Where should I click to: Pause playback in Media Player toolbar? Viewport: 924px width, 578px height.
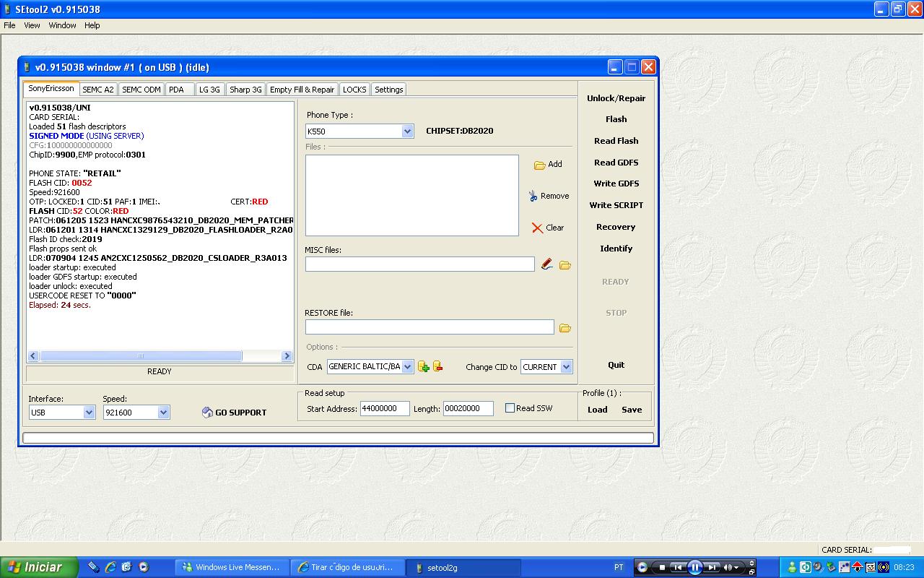[695, 567]
